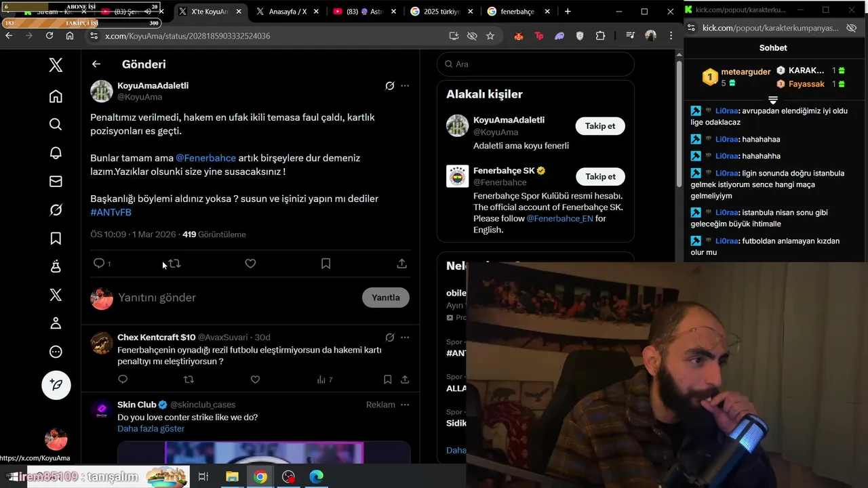Open Premium X icon in sidebar
Viewport: 868px width, 488px height.
point(56,295)
